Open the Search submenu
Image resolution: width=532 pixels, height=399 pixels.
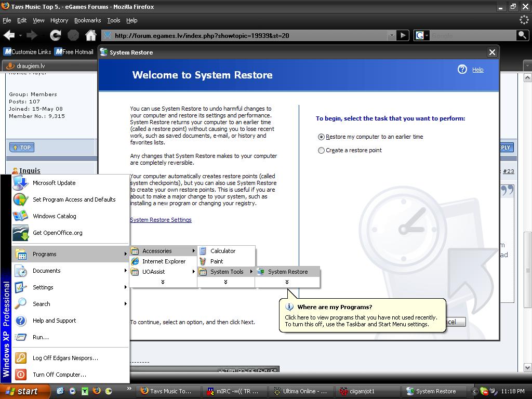click(x=71, y=304)
